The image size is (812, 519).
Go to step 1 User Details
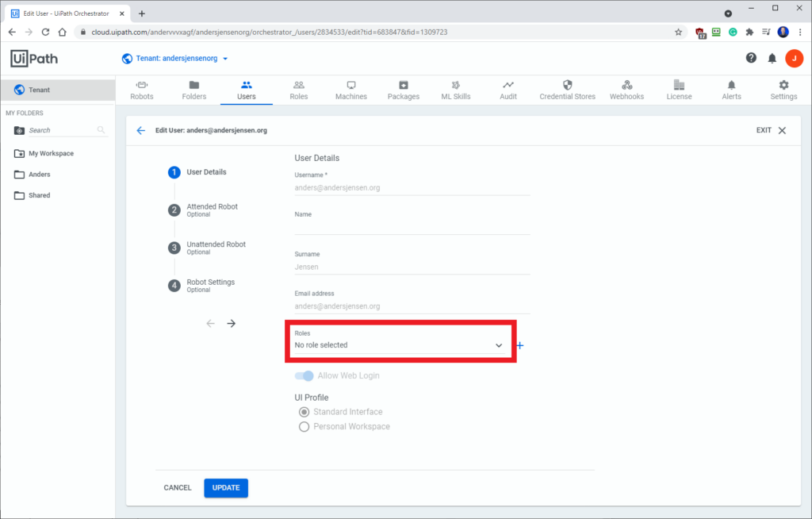(x=197, y=172)
